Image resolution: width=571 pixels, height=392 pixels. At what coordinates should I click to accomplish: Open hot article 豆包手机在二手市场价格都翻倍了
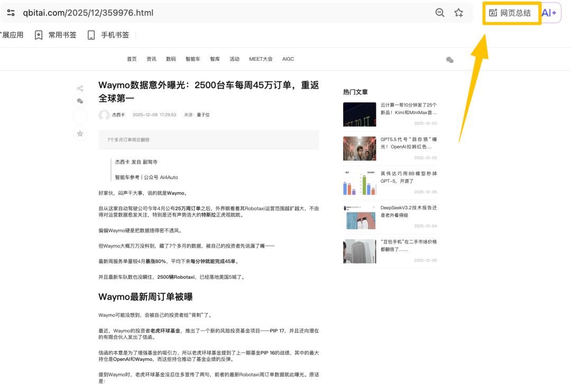pos(409,246)
